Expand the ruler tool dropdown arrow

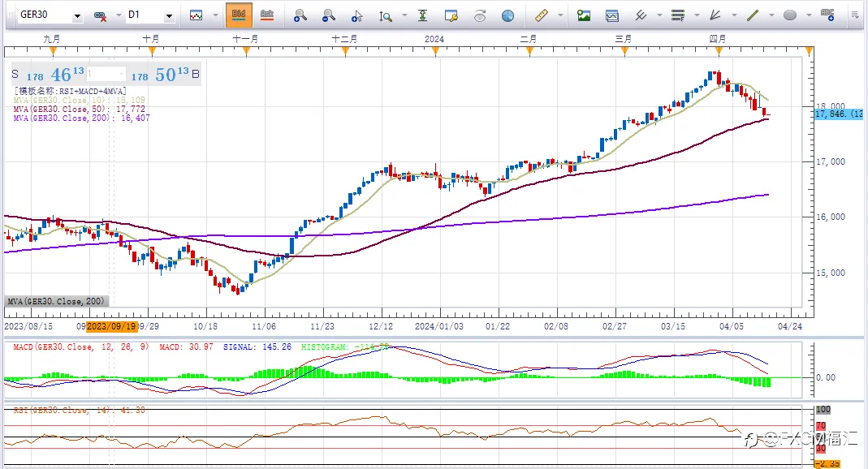click(x=561, y=15)
